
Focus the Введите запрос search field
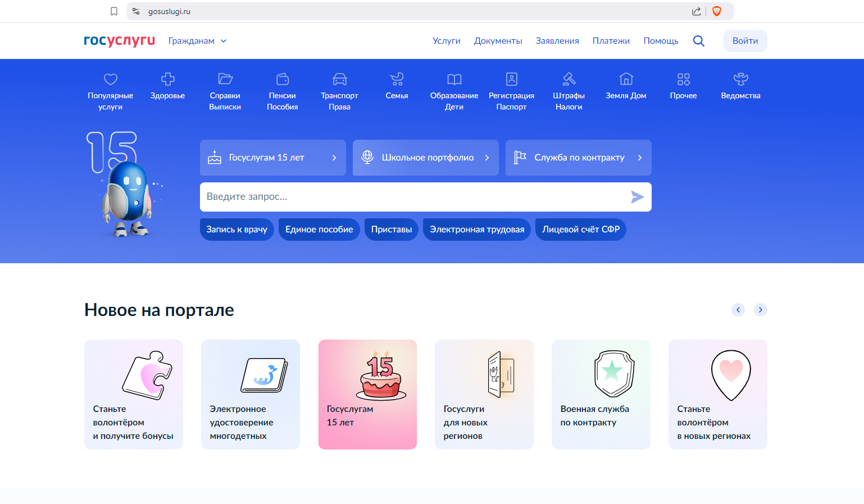tap(413, 197)
